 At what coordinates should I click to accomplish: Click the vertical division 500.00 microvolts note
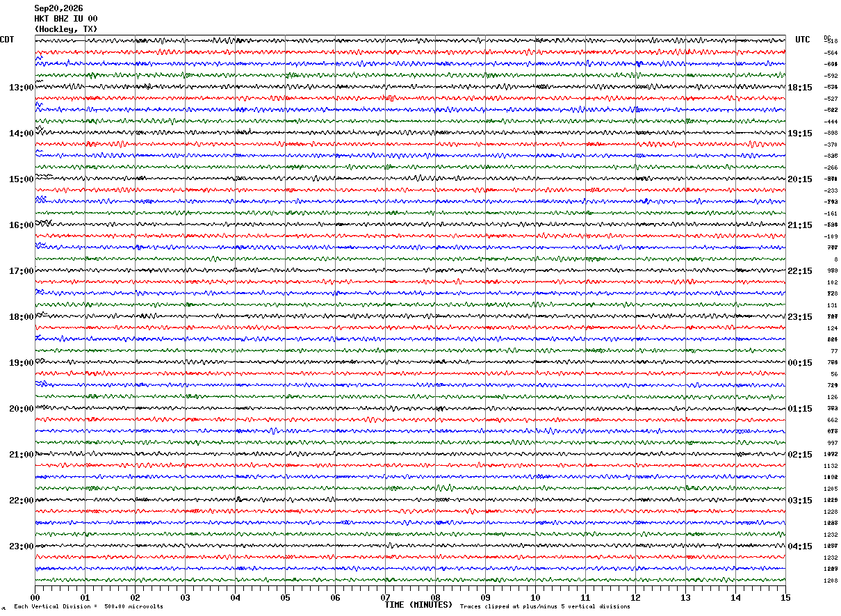pos(88,607)
